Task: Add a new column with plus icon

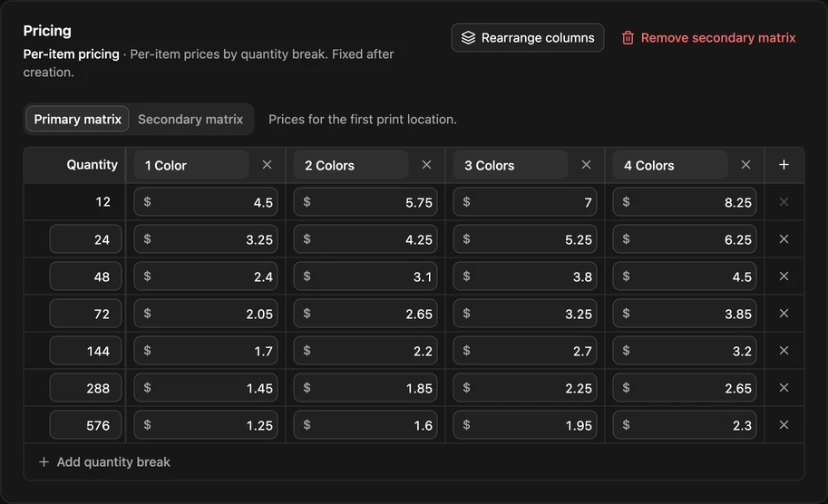Action: pos(784,165)
